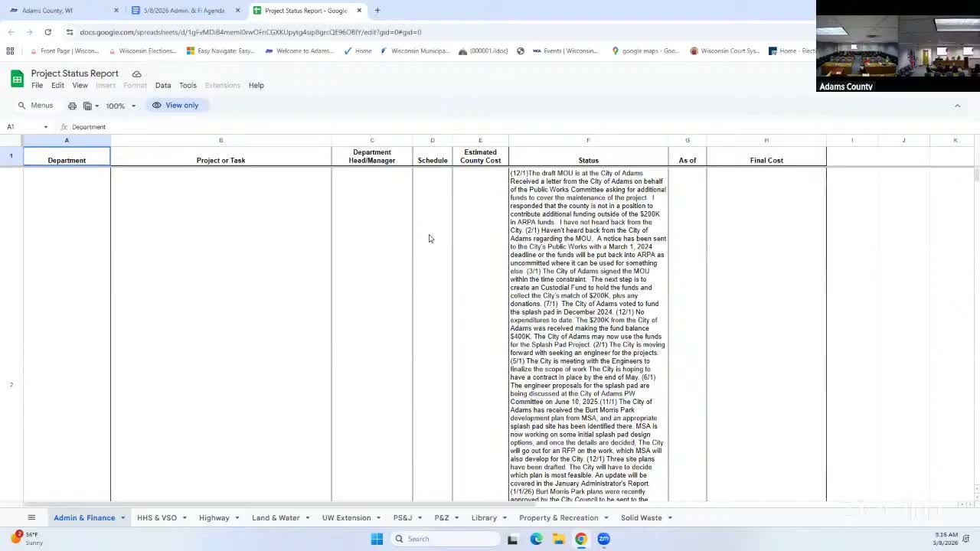Search the menus with the Menus box
Screen dimensions: 980x551
[36, 106]
